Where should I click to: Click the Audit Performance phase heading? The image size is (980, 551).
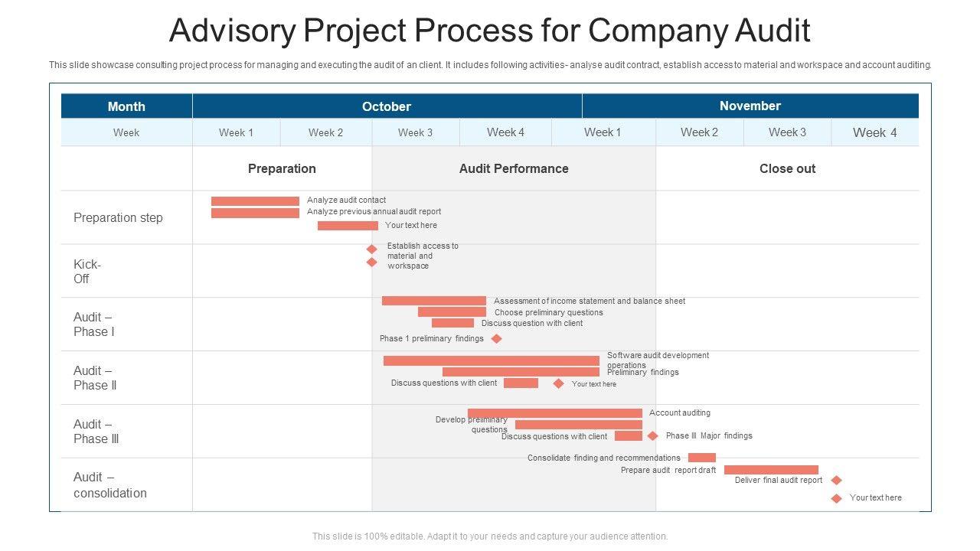(514, 168)
